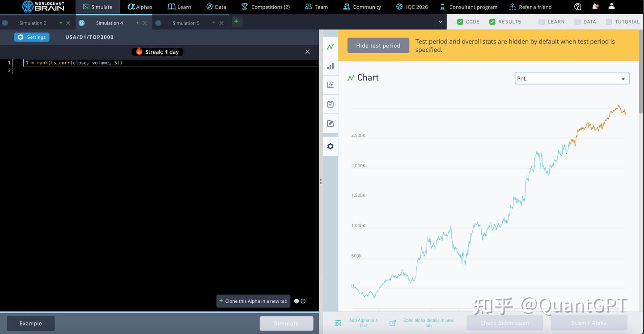Expand the tab list chevron

(441, 22)
